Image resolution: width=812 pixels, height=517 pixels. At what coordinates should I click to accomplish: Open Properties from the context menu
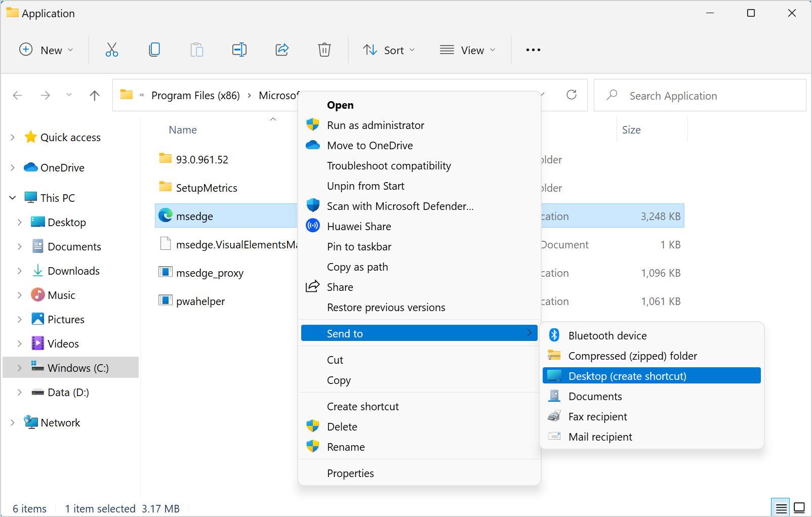pyautogui.click(x=350, y=473)
